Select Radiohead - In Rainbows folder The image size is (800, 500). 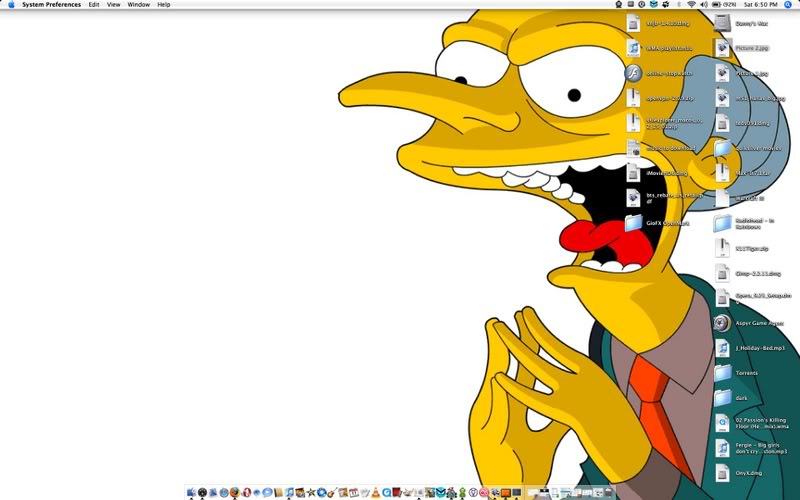coord(722,223)
